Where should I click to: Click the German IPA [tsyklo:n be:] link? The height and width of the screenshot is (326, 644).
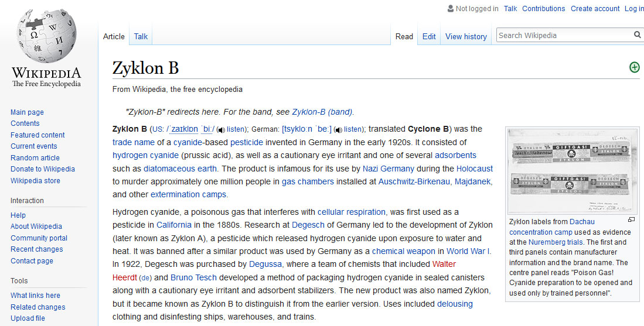click(306, 129)
